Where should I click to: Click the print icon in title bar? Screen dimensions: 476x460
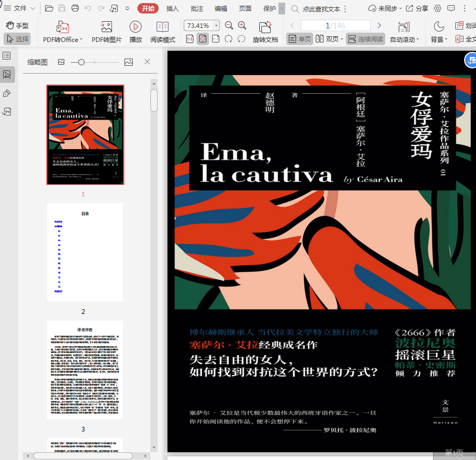pyautogui.click(x=75, y=8)
